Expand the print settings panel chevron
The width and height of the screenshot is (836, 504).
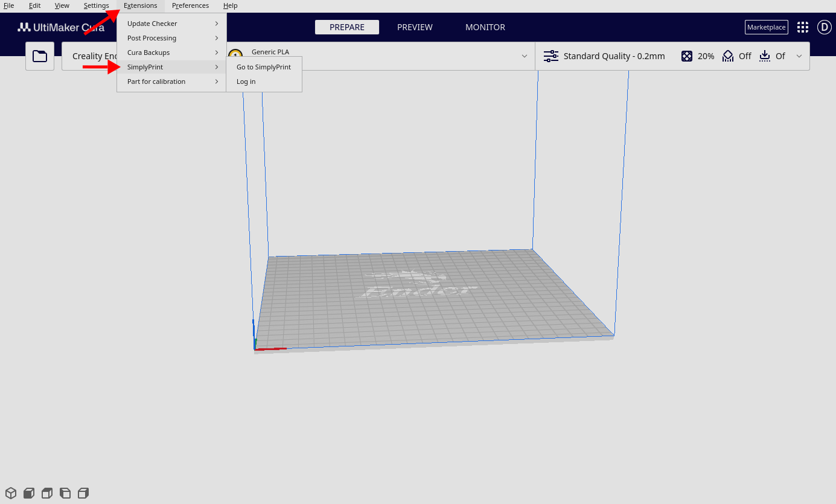[799, 56]
